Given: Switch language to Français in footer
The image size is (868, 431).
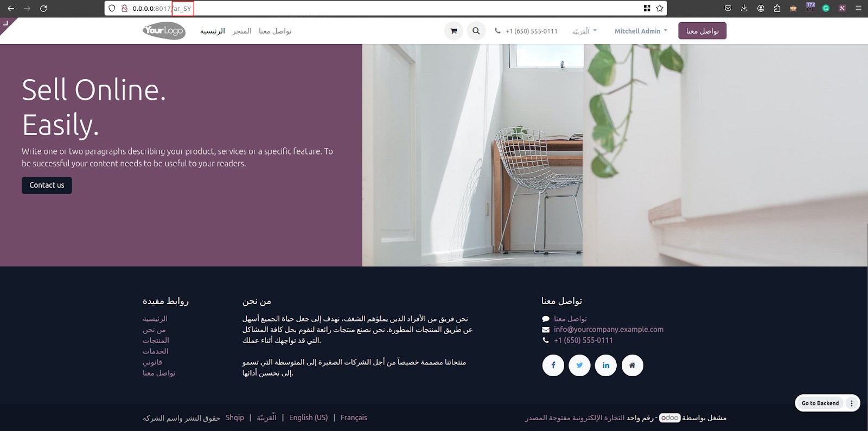Looking at the screenshot, I should coord(354,417).
